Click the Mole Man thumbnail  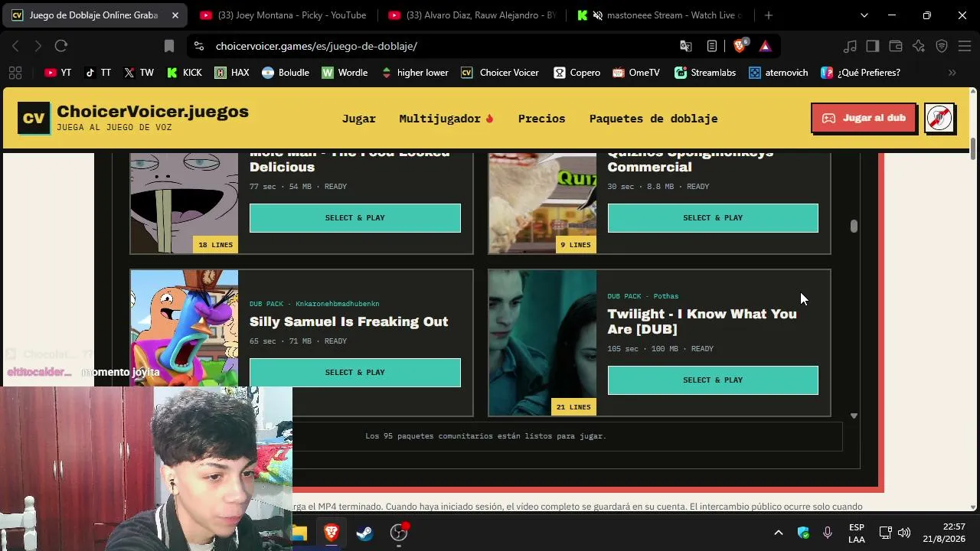[x=185, y=203]
